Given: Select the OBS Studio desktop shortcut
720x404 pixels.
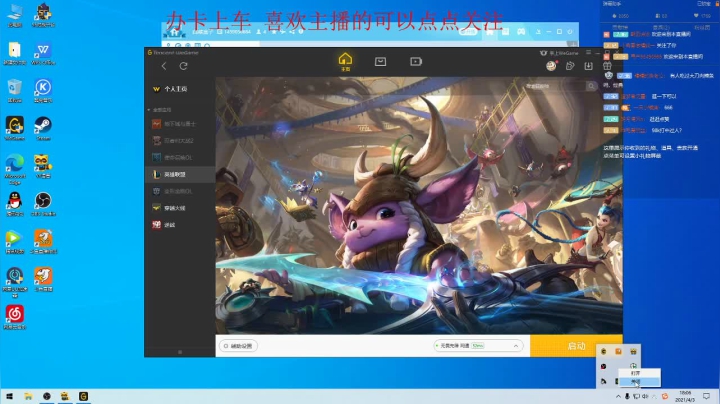Looking at the screenshot, I should tap(43, 204).
